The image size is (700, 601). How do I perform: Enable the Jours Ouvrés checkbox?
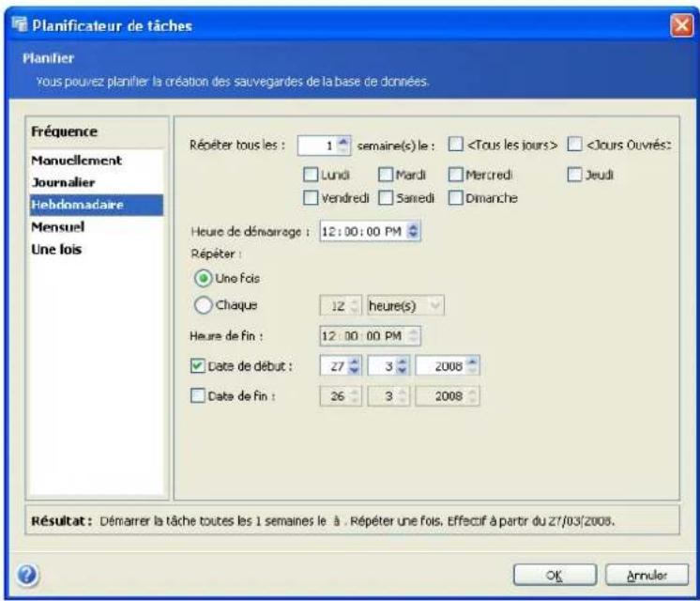(x=574, y=145)
